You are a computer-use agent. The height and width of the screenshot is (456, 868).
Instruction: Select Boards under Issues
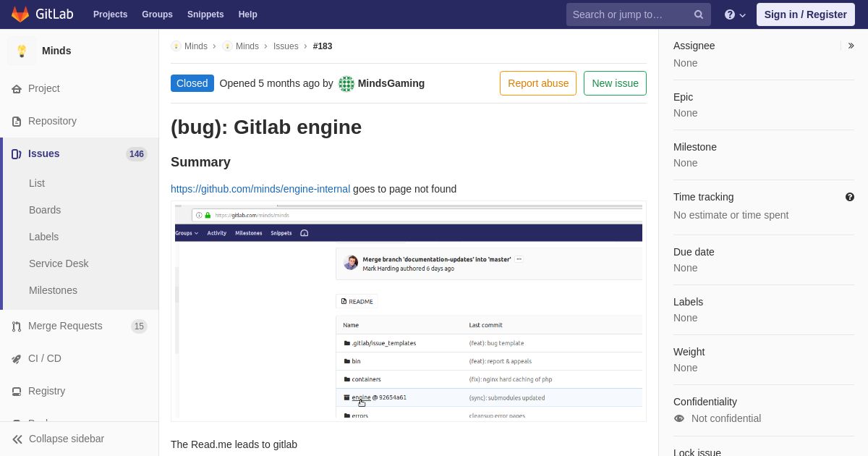pos(45,210)
